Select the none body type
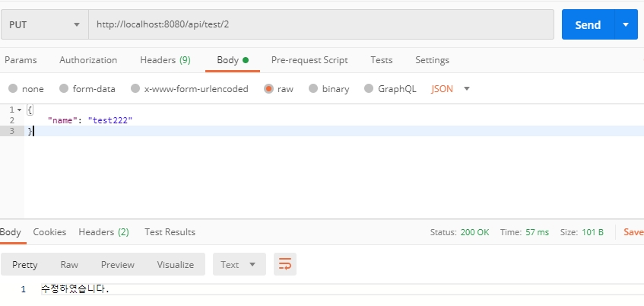 coord(26,89)
